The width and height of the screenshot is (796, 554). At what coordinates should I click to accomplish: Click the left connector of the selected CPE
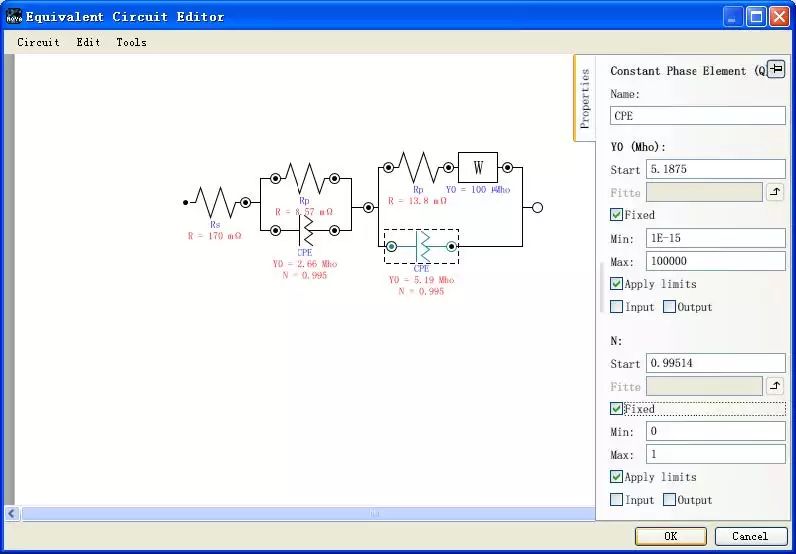391,246
